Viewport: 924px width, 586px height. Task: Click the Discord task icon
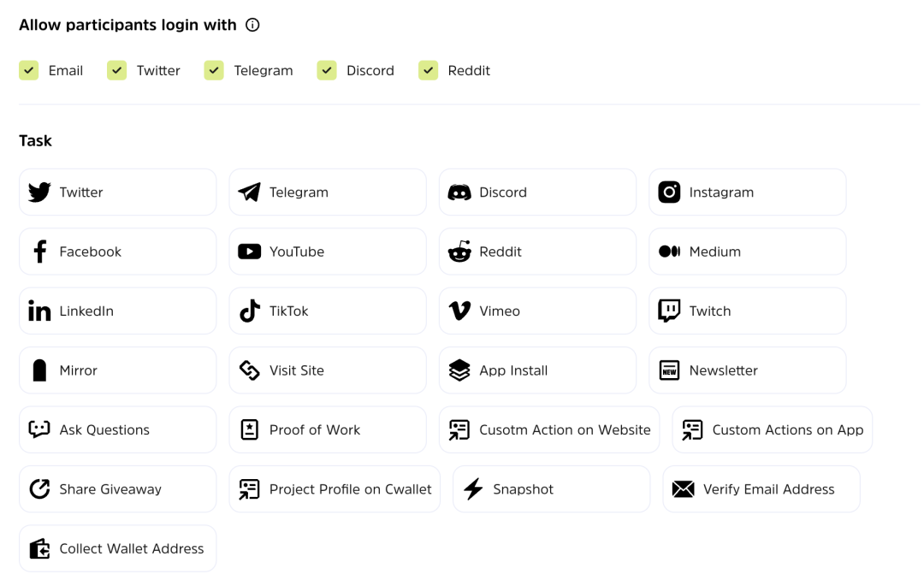[x=459, y=192]
